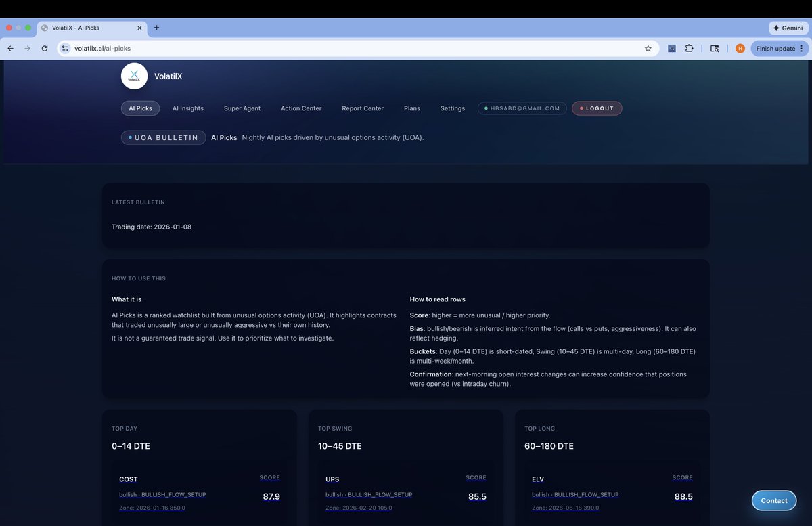Click the UPS score 85.5
The image size is (812, 526).
click(477, 496)
